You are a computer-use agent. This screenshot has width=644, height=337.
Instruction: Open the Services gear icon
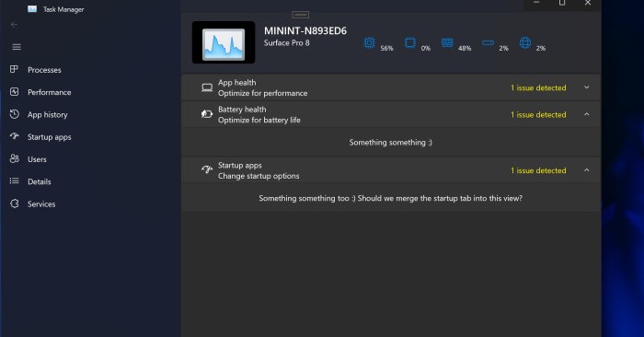15,203
